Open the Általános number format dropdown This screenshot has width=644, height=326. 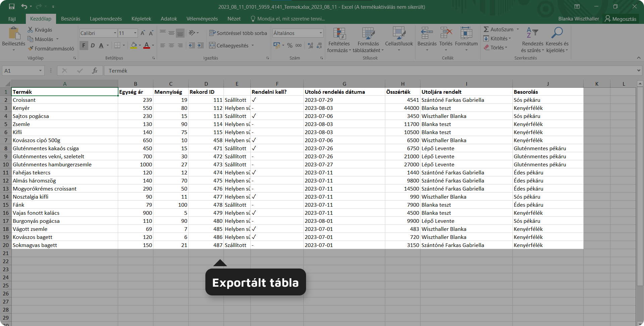[321, 33]
